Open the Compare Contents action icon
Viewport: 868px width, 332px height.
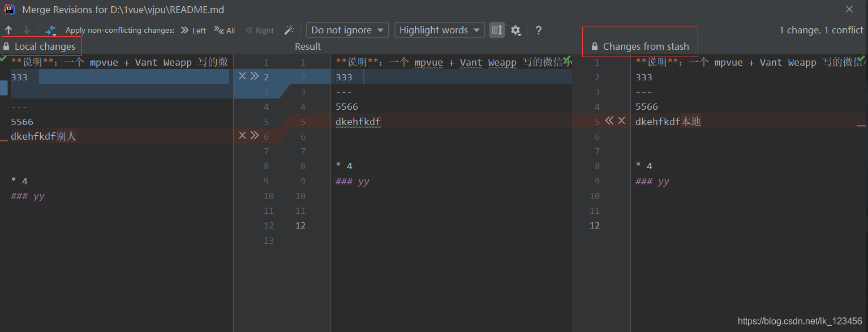pyautogui.click(x=51, y=31)
